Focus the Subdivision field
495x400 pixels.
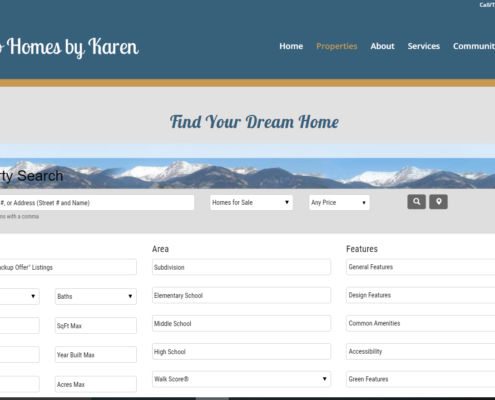coord(241,267)
